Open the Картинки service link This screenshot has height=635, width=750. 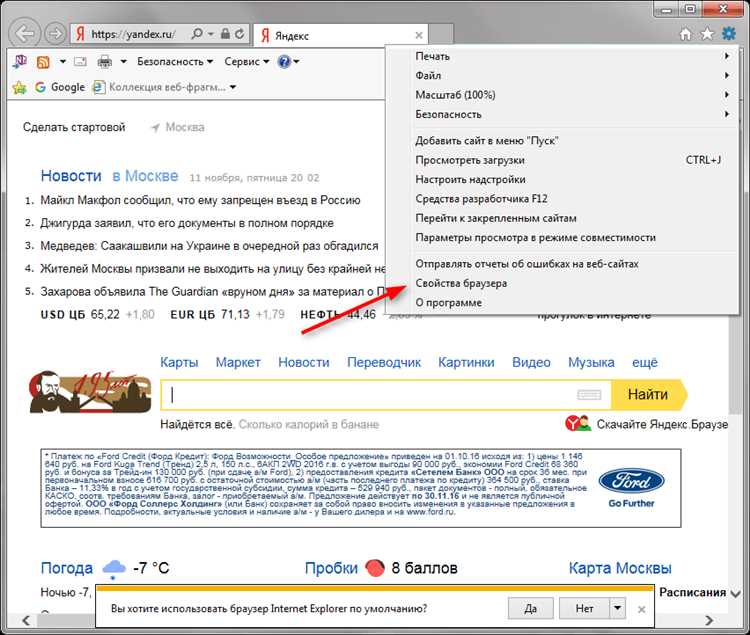(x=466, y=362)
